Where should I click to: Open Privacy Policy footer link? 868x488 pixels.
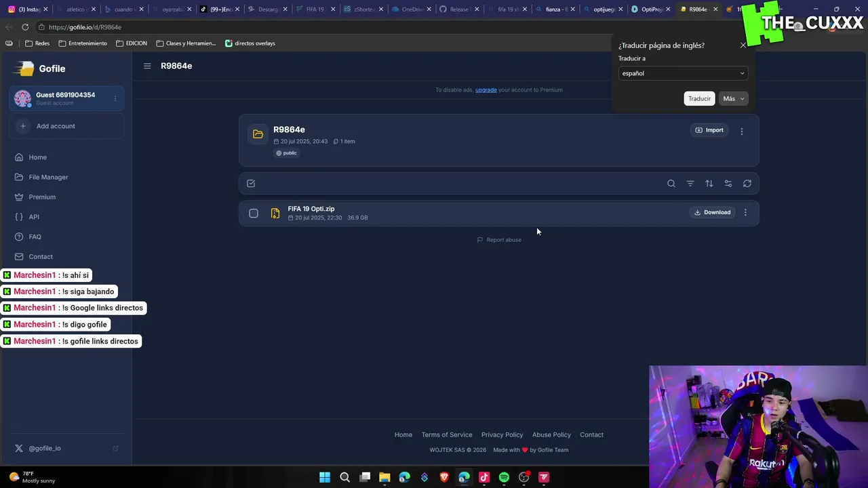tap(502, 434)
